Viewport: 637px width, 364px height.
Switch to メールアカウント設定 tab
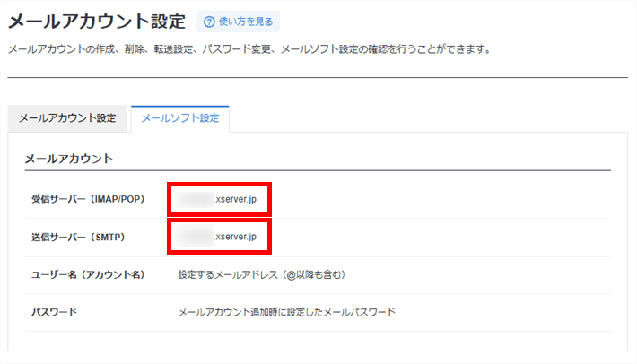pyautogui.click(x=67, y=118)
